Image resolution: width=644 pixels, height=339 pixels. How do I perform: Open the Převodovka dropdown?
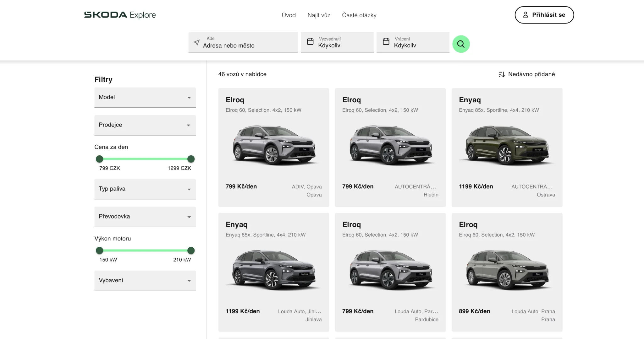click(x=145, y=217)
